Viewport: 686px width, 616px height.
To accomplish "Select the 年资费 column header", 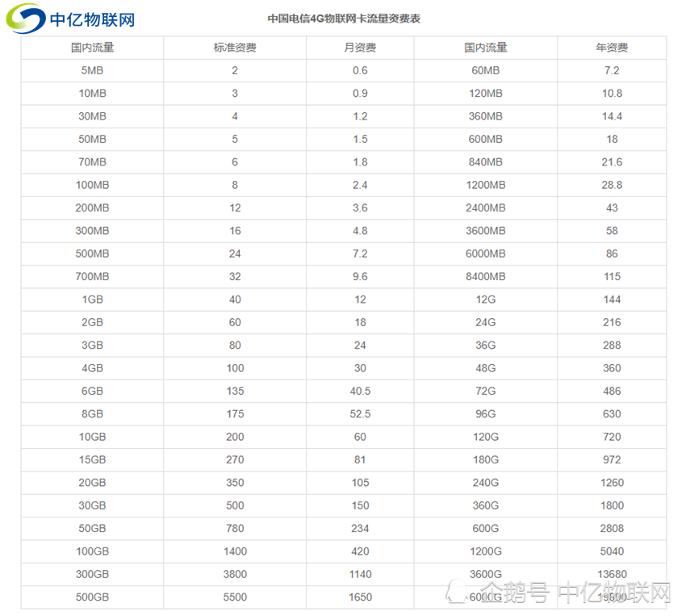I will point(612,48).
